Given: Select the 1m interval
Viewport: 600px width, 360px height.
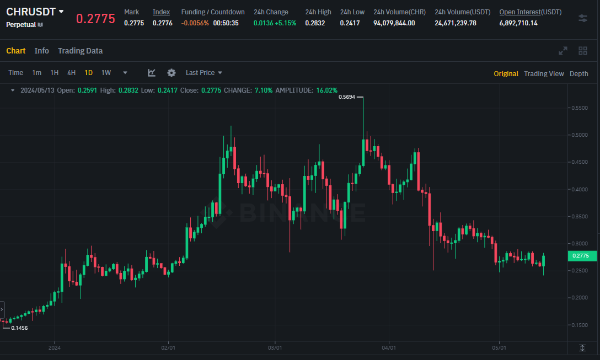Looking at the screenshot, I should pyautogui.click(x=37, y=73).
